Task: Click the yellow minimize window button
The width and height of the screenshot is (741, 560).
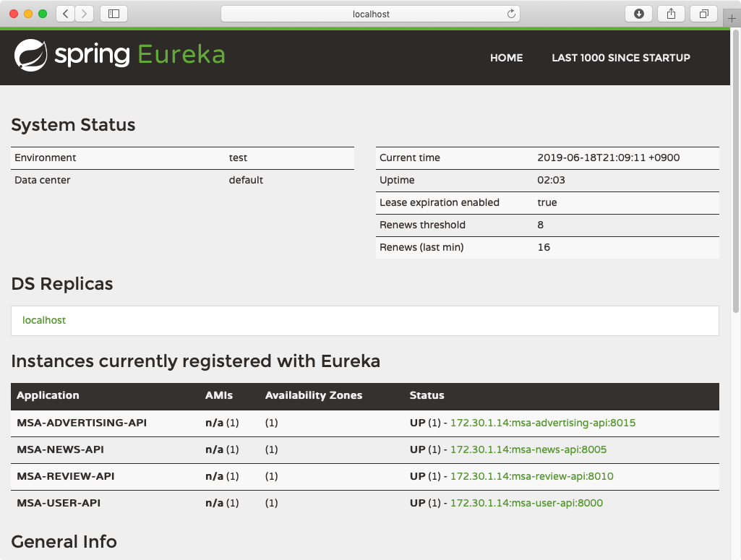Action: click(x=28, y=14)
